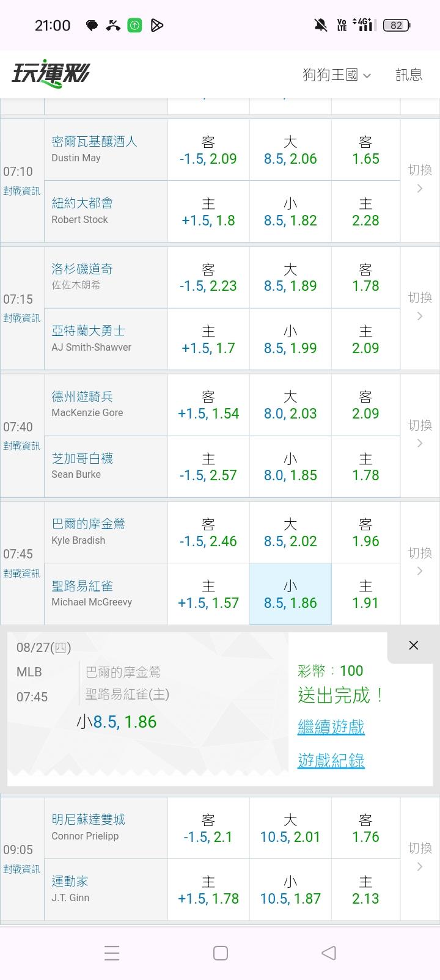Select over 大 8.5, 1.89

coord(290,277)
